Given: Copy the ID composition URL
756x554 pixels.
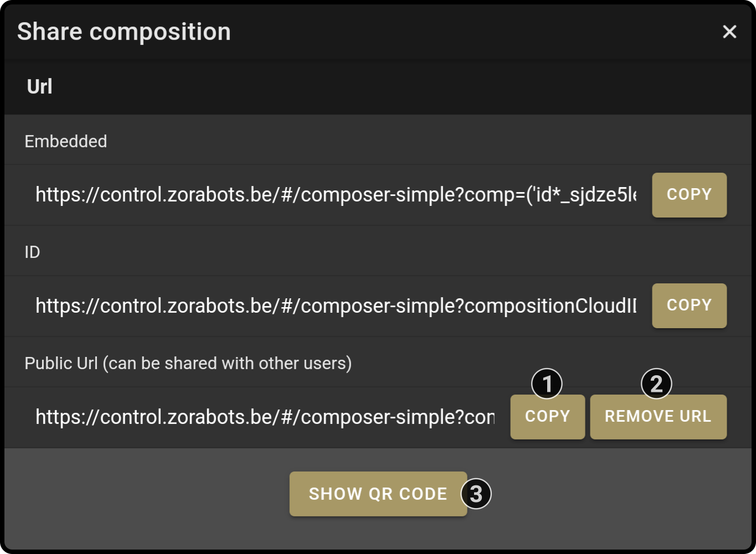Looking at the screenshot, I should pyautogui.click(x=689, y=306).
